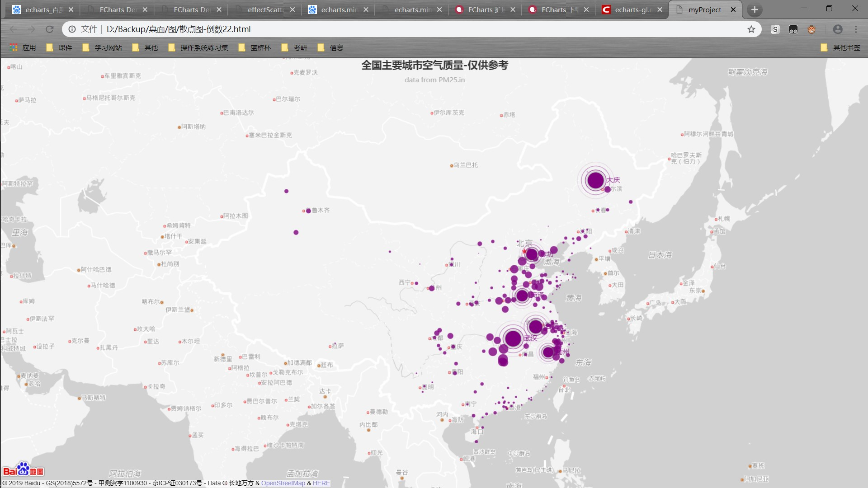Open the 操作系统练习集 bookmark folder
The width and height of the screenshot is (868, 488).
[198, 47]
